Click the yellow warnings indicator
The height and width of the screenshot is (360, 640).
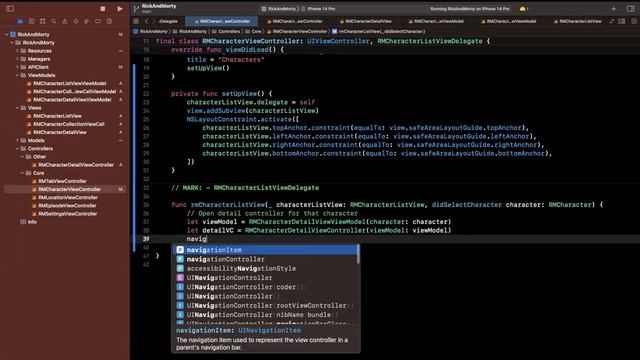click(524, 9)
